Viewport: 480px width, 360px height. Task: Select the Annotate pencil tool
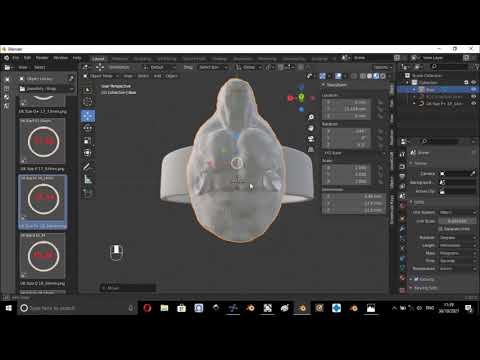click(x=88, y=166)
